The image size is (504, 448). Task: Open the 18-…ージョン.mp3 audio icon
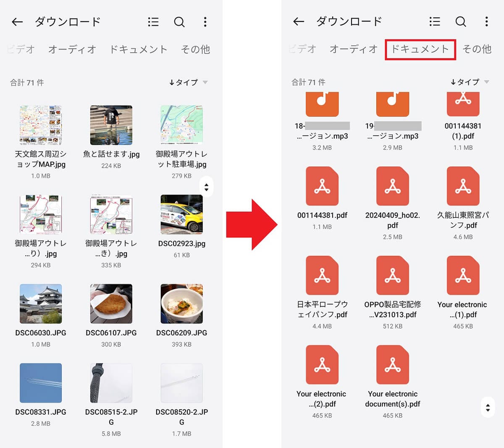pos(322,104)
